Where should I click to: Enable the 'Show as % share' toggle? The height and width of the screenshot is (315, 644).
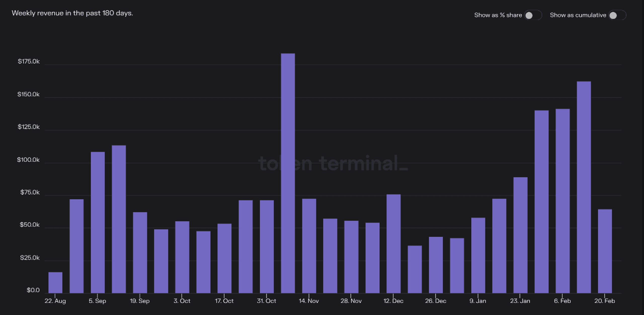533,15
